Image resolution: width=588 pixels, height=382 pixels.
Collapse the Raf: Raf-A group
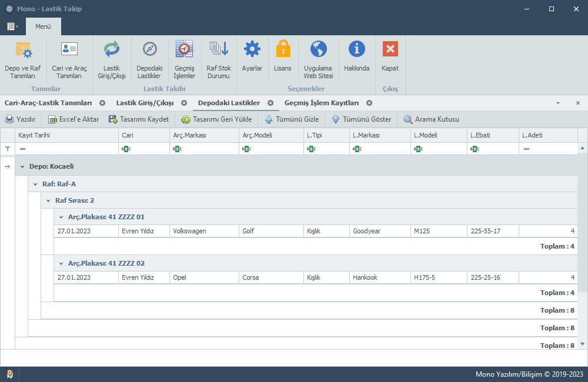tap(35, 185)
